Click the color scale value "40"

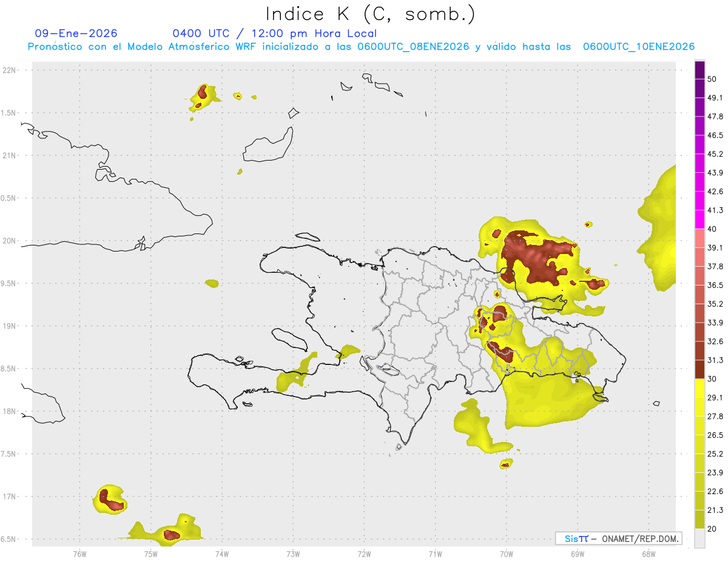coord(712,229)
